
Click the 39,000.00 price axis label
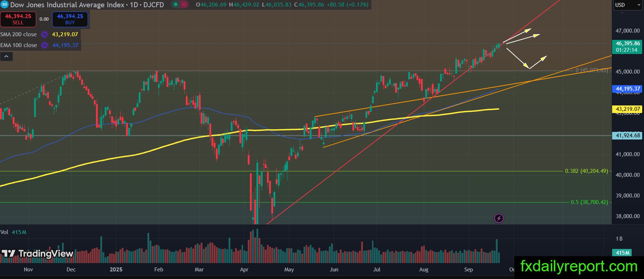tap(627, 196)
